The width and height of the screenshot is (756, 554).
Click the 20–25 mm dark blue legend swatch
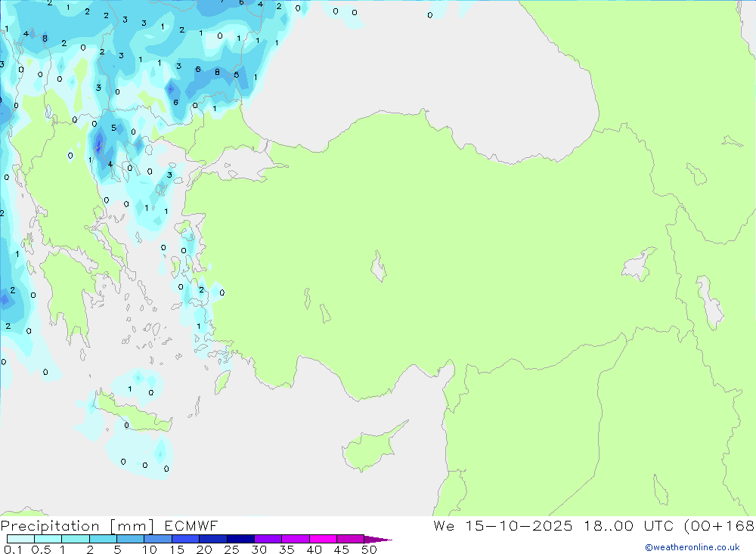pyautogui.click(x=212, y=539)
